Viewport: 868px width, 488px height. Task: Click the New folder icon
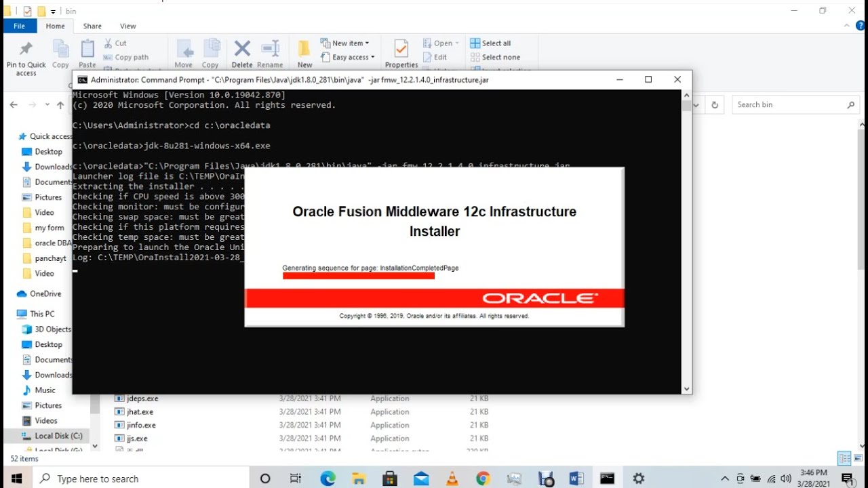[x=304, y=49]
